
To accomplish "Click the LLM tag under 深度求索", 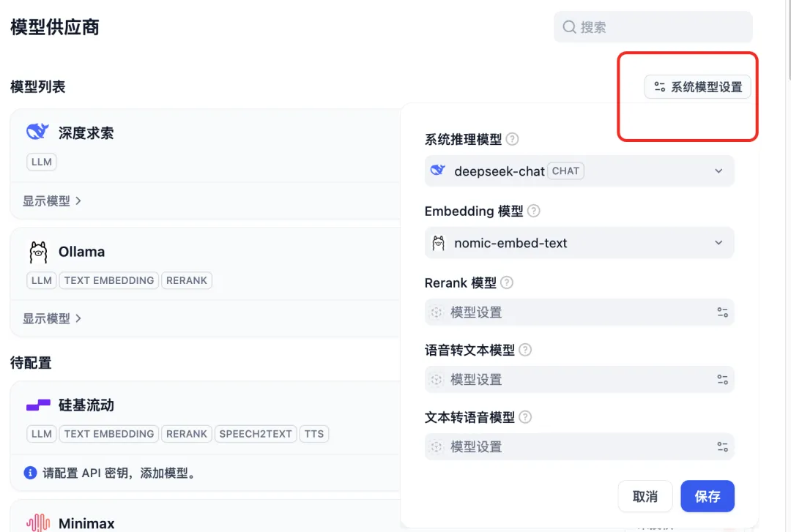I will pos(41,162).
